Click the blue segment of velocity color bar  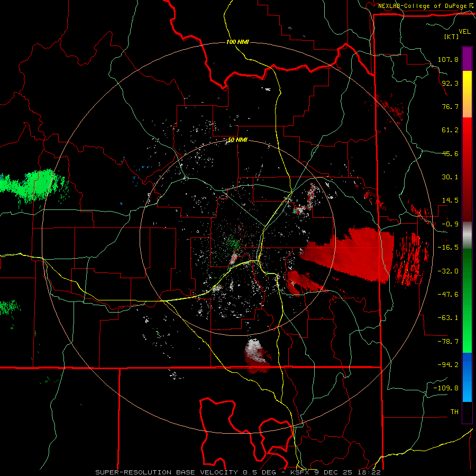pyautogui.click(x=467, y=377)
